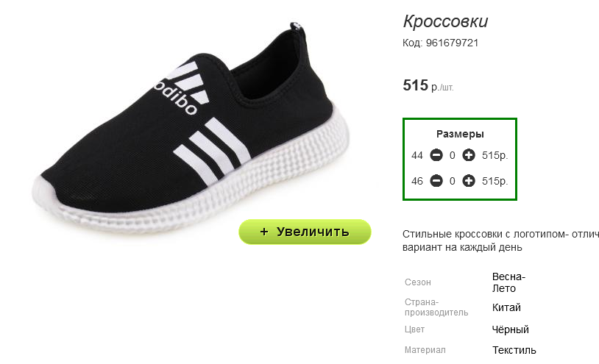Click the product description text

(x=500, y=240)
